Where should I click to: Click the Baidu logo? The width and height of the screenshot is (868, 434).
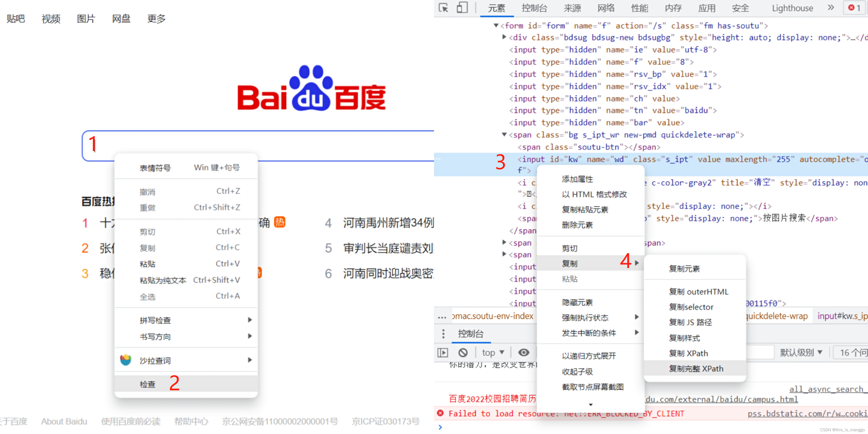312,94
